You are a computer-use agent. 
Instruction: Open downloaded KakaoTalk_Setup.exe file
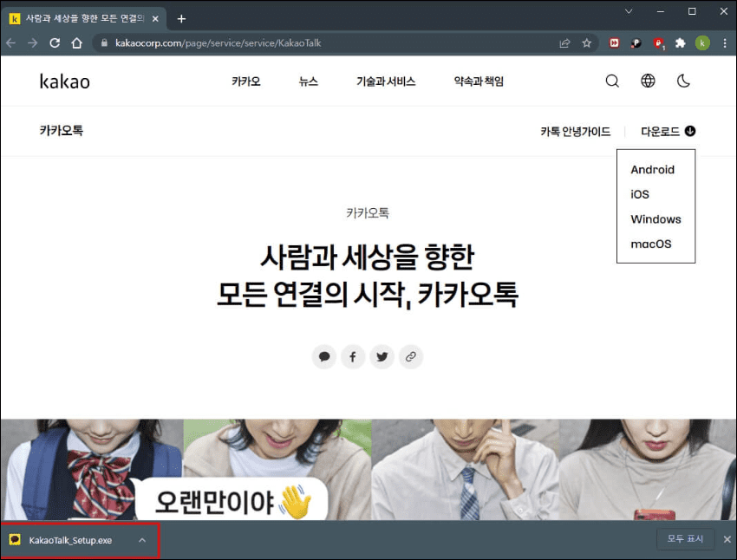(x=70, y=540)
